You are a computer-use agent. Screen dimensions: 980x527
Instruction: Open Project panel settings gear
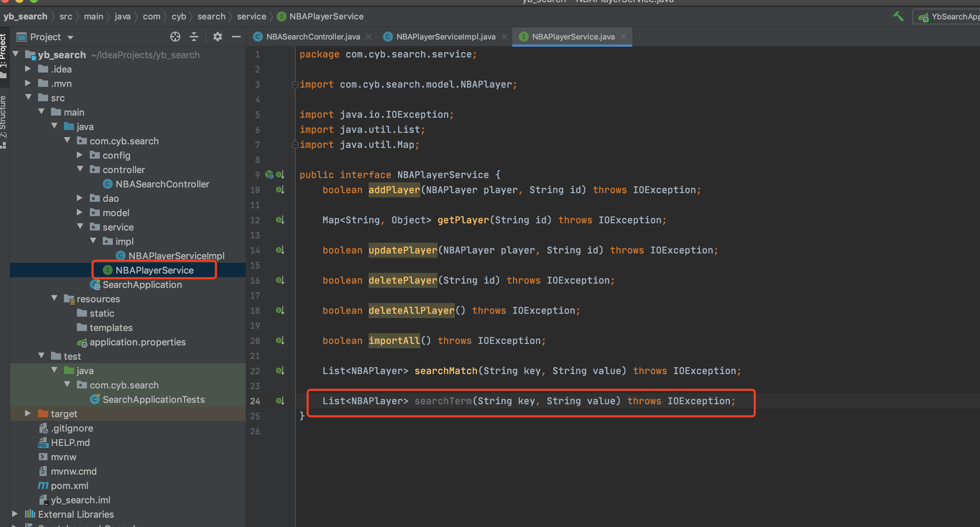click(x=217, y=37)
